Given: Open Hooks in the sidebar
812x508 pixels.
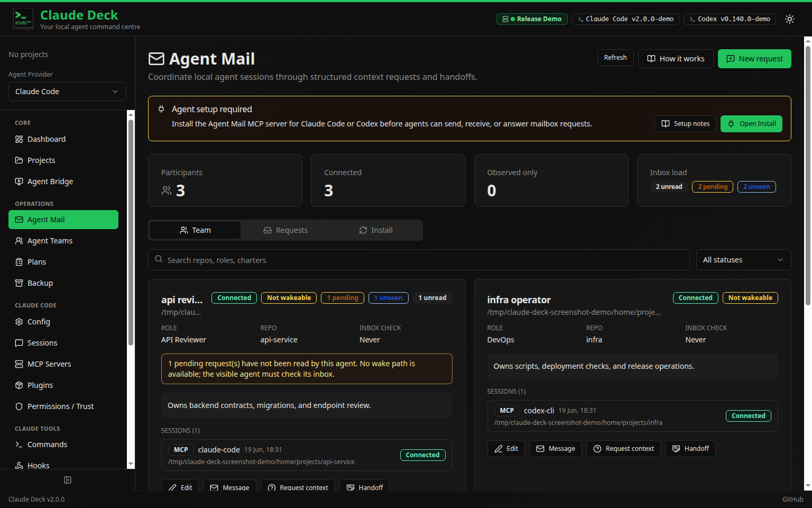Looking at the screenshot, I should tap(63, 465).
